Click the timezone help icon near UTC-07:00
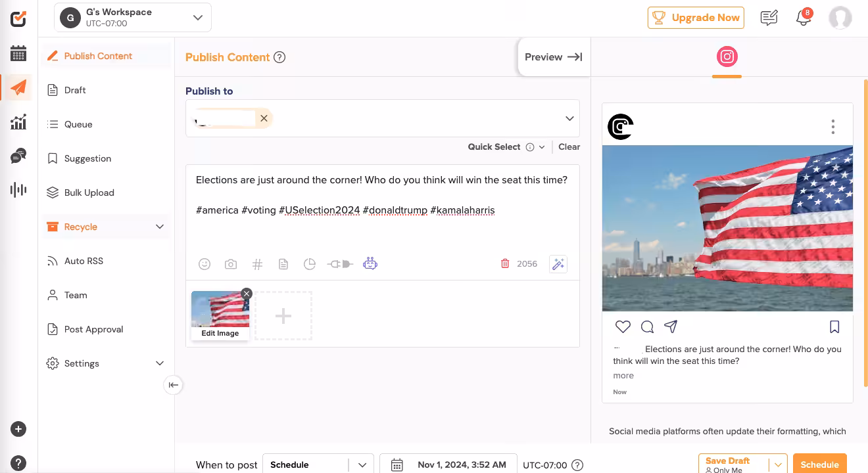Viewport: 868px width, 473px height. [577, 465]
